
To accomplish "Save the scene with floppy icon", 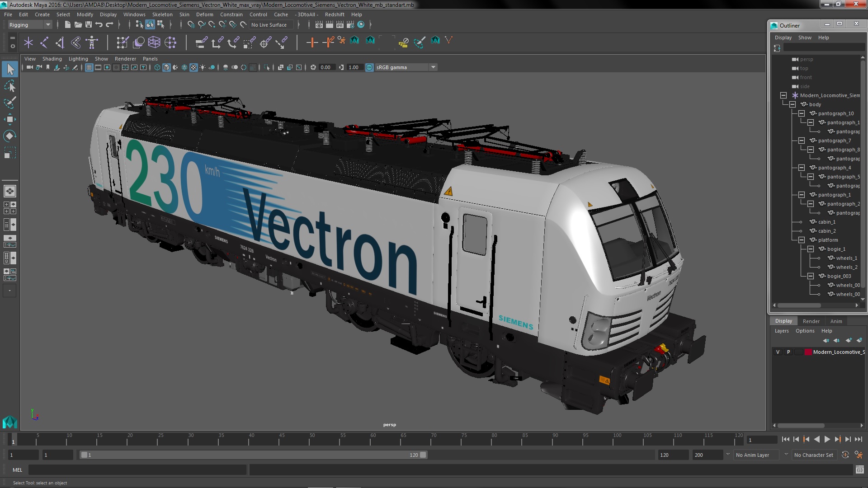I will [89, 25].
